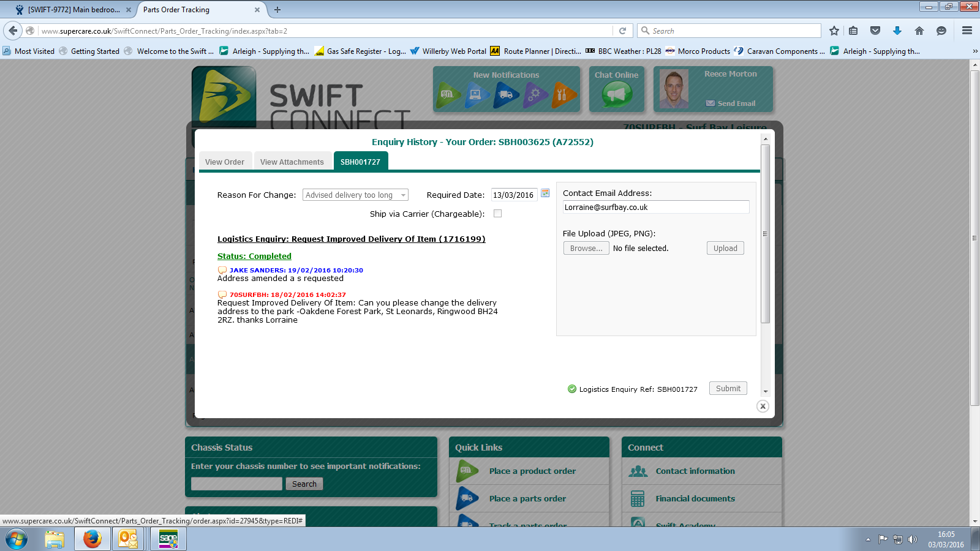Click the Windows Start button
The width and height of the screenshot is (980, 551).
click(x=17, y=539)
